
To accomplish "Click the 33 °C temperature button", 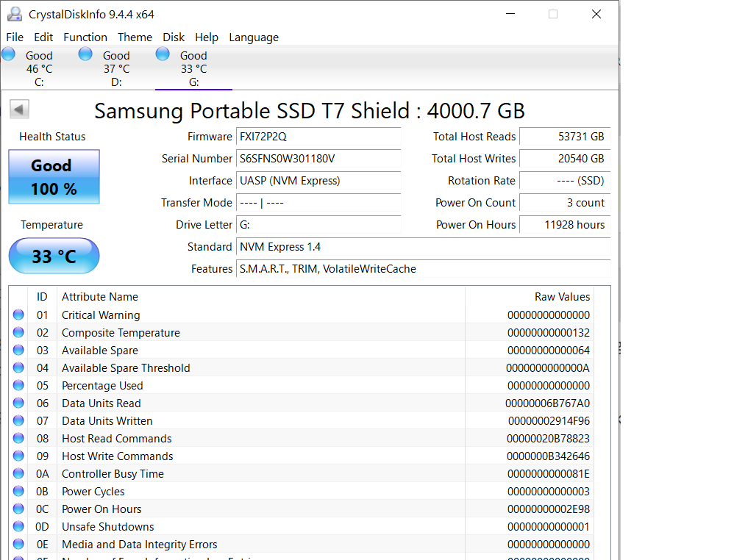I will point(54,256).
